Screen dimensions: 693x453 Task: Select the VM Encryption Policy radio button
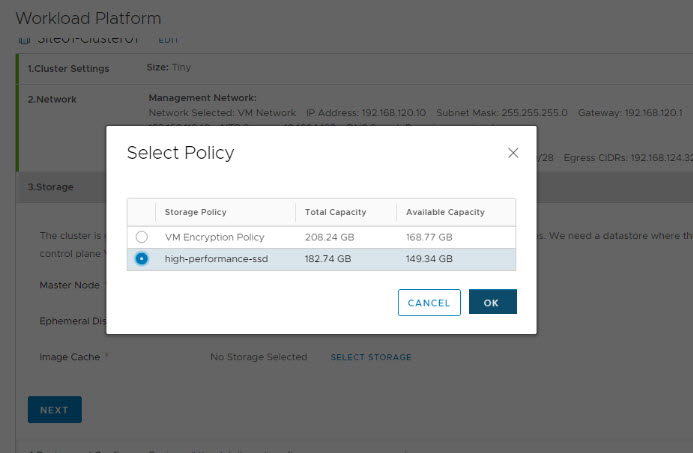point(142,237)
